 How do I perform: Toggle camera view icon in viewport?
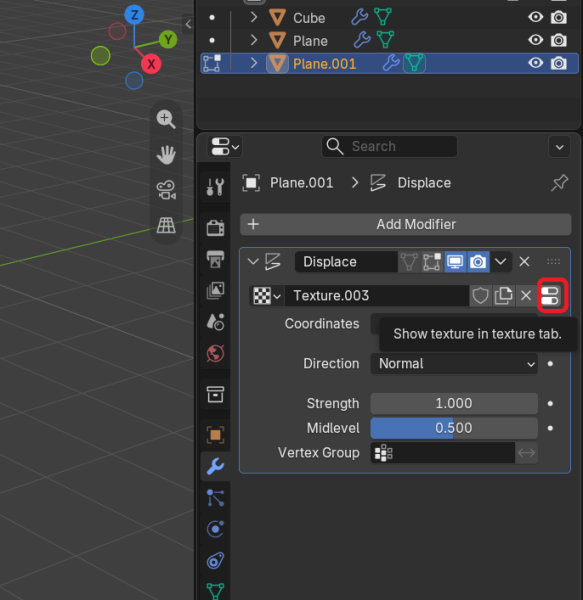tap(166, 190)
